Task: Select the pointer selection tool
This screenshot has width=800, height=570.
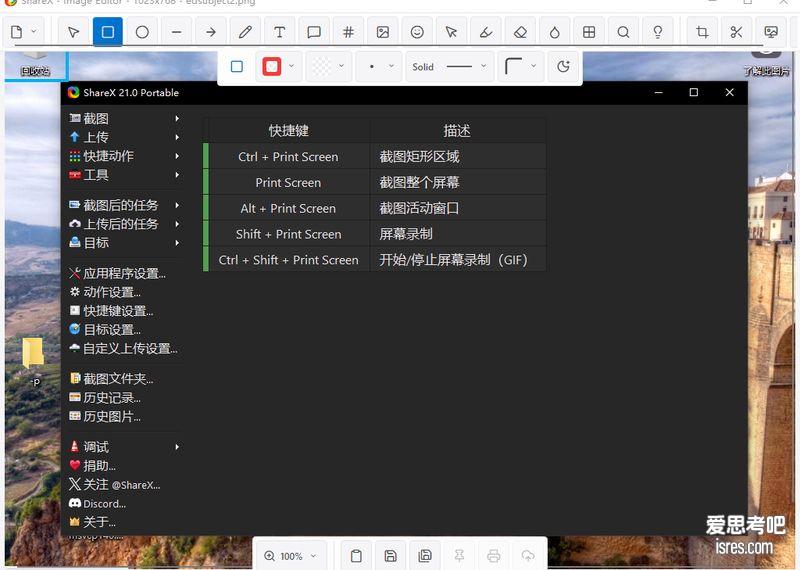Action: click(x=73, y=32)
